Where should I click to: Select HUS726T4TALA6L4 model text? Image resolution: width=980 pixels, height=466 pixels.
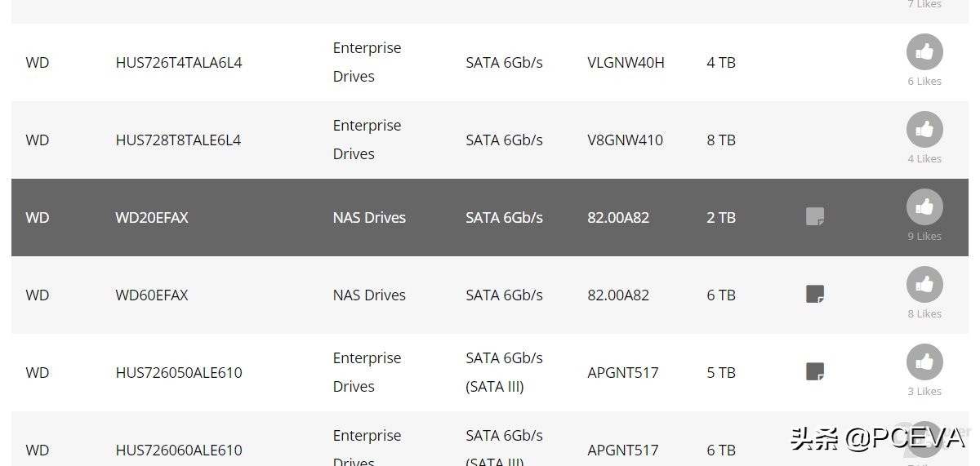tap(179, 63)
